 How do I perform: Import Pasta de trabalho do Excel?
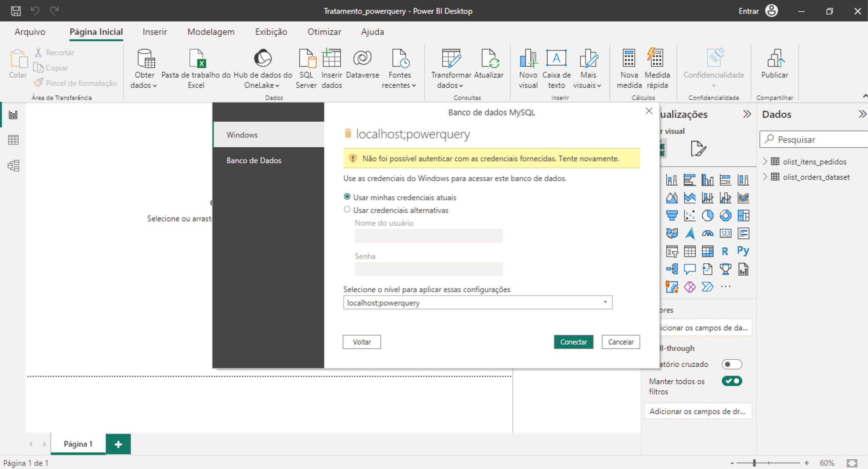tap(196, 69)
